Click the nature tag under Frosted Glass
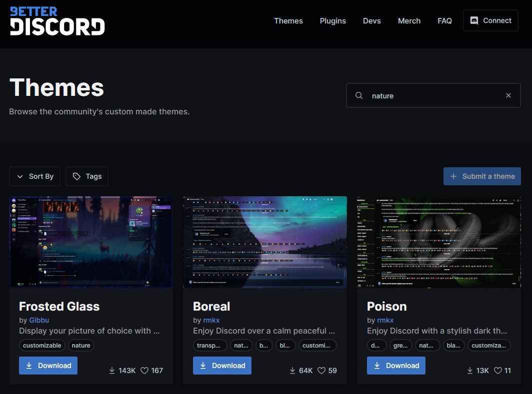This screenshot has width=532, height=394. tap(81, 345)
